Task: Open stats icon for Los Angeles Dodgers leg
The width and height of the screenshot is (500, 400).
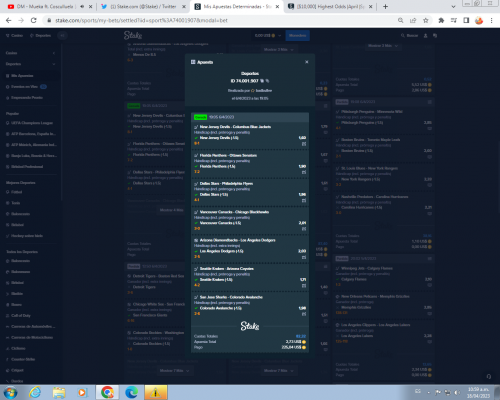Action: click(304, 257)
